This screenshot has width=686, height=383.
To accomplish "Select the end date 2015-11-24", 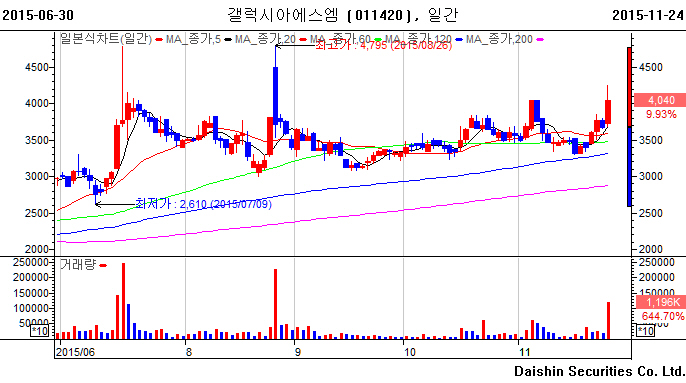I will coord(648,15).
